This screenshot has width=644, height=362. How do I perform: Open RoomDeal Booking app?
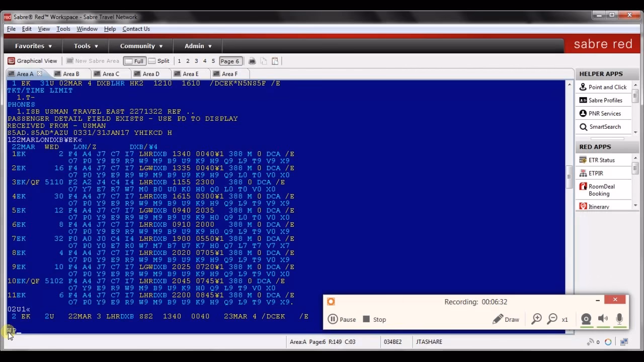[x=601, y=190]
